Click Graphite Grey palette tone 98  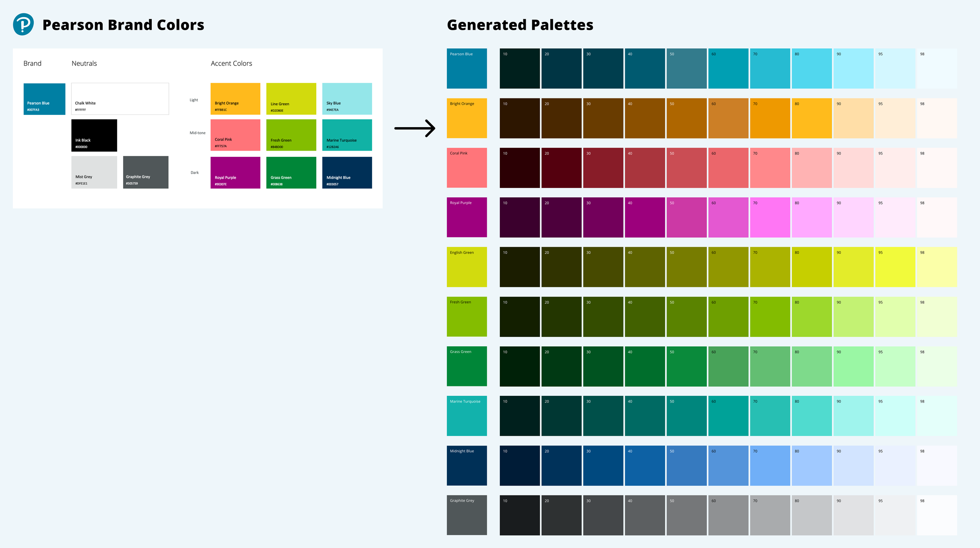click(936, 515)
